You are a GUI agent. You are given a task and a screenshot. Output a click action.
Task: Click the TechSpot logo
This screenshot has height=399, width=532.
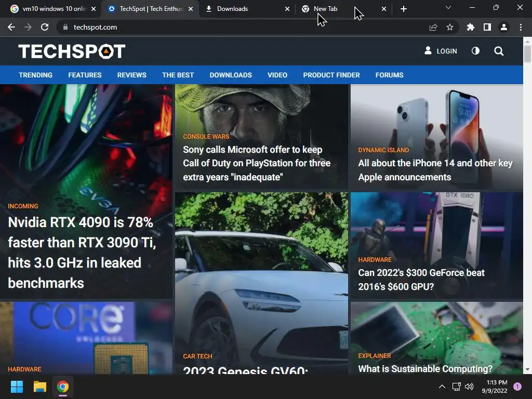pyautogui.click(x=72, y=51)
